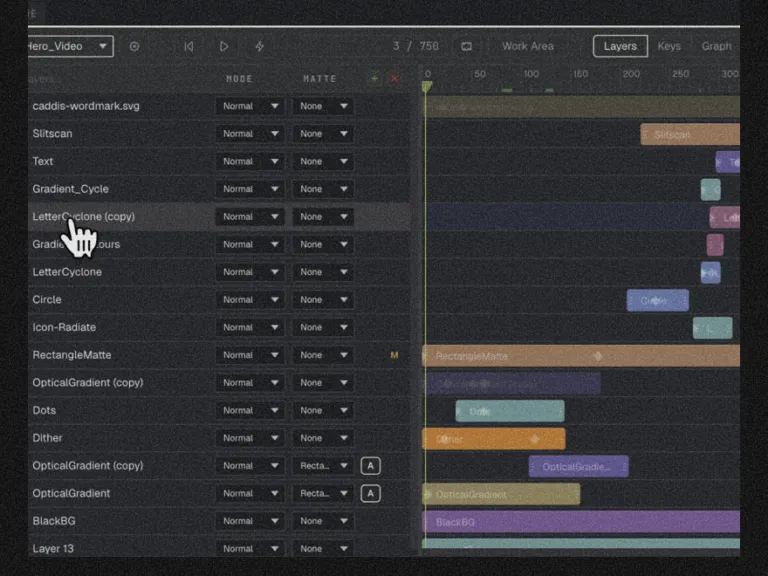Screen dimensions: 768x576
Task: Click the playhead marker at frame 0
Action: [427, 87]
